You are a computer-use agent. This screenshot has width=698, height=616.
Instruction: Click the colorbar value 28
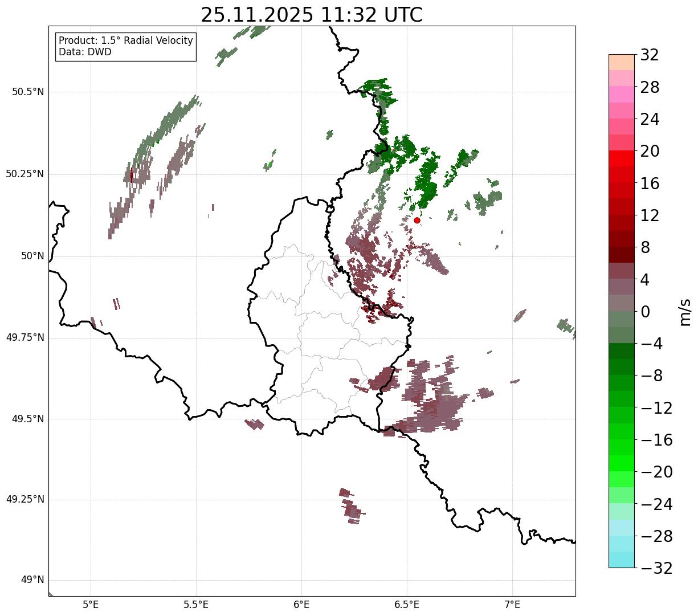point(650,88)
